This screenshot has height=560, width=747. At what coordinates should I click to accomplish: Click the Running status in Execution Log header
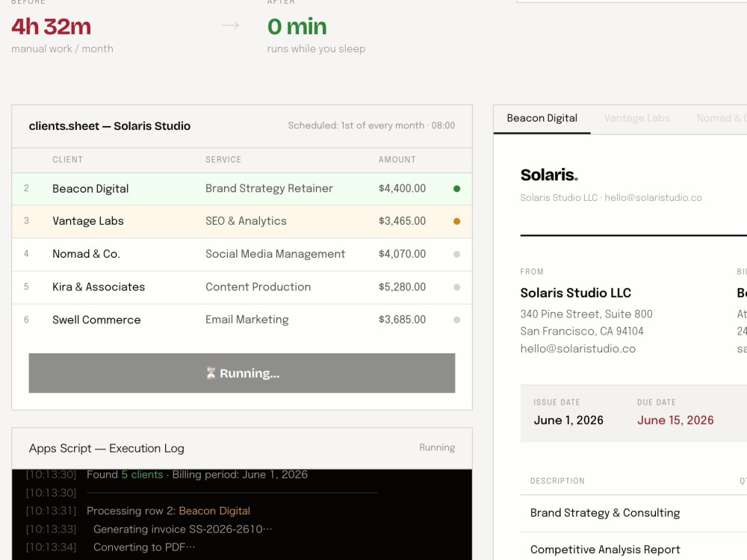[437, 447]
